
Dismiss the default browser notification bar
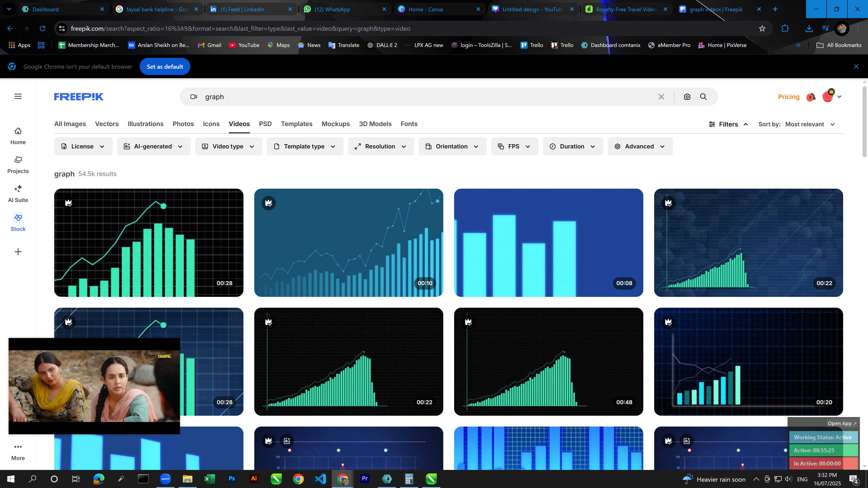point(856,67)
